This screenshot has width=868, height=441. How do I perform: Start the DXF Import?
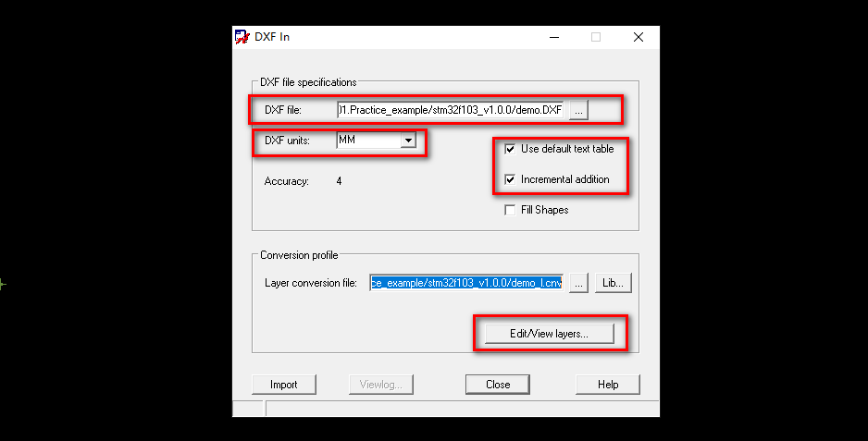point(284,385)
